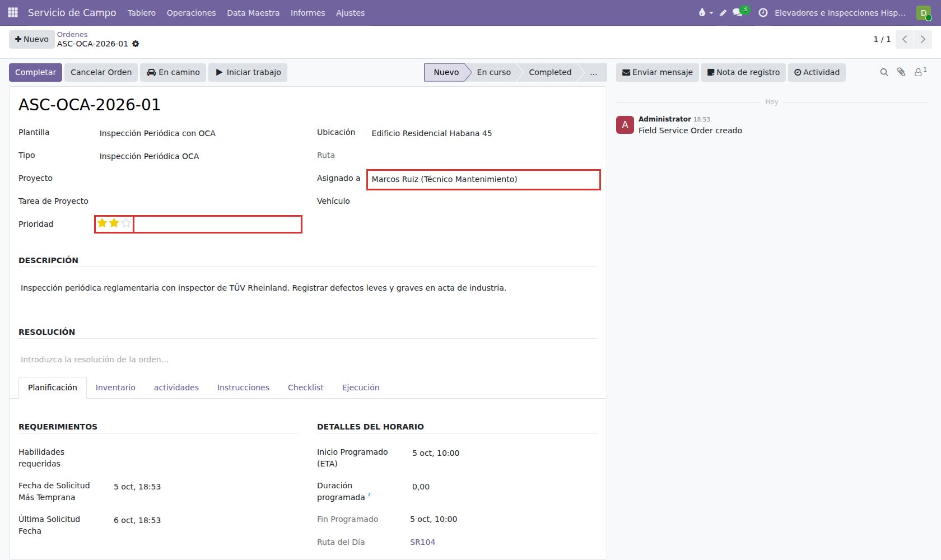Image resolution: width=941 pixels, height=560 pixels.
Task: Open the Tipo field selection
Action: click(199, 156)
